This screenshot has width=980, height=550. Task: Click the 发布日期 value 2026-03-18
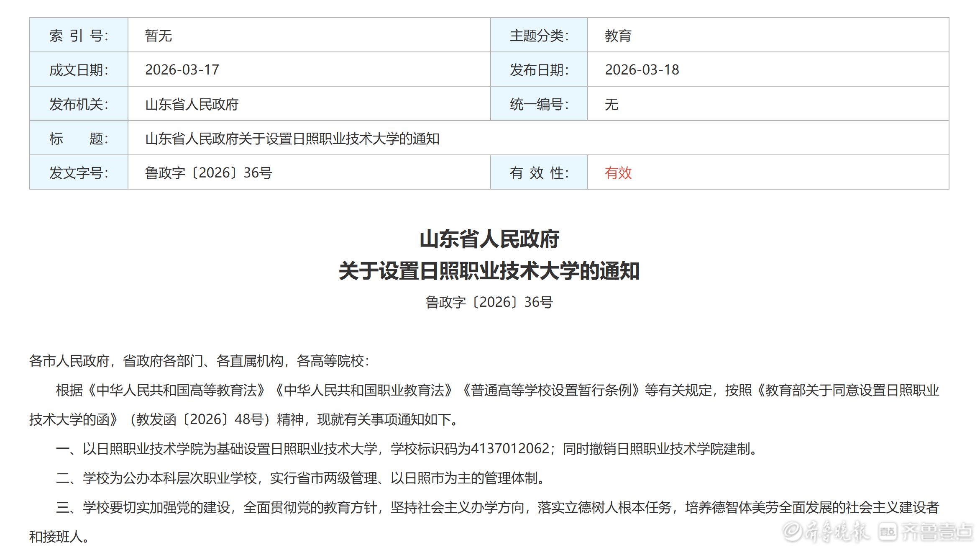pos(642,70)
